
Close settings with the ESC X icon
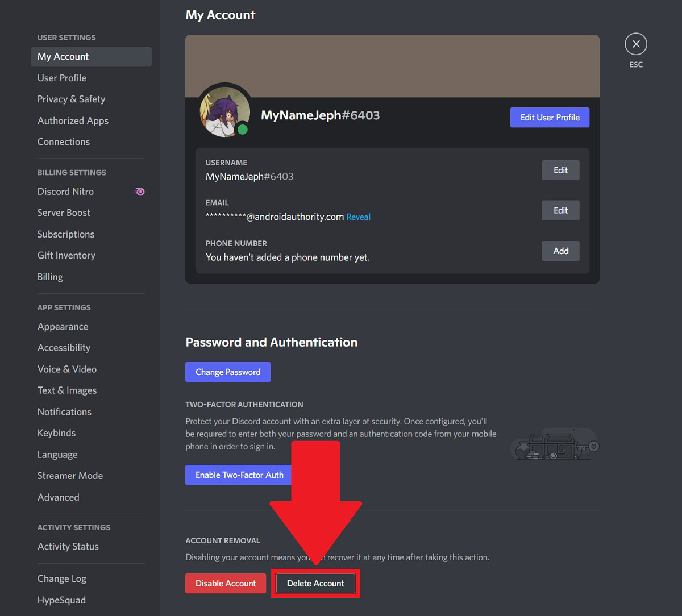[635, 44]
